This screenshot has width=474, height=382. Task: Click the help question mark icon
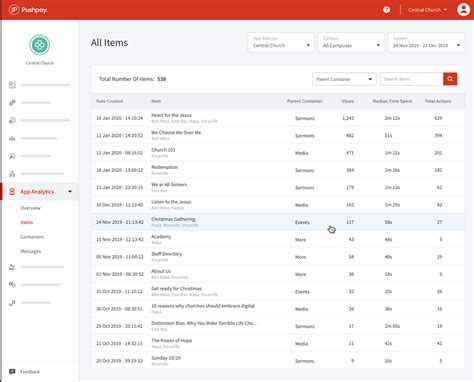pyautogui.click(x=386, y=10)
